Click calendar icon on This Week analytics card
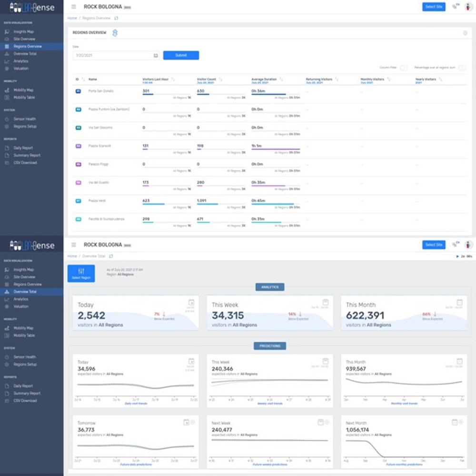This screenshot has height=476, width=476. coord(326,302)
